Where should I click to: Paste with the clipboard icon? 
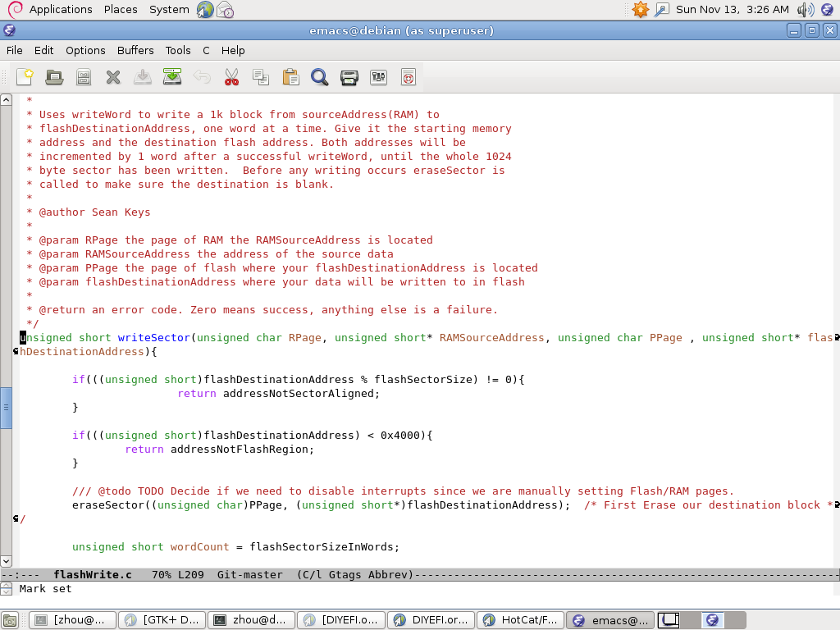pos(290,77)
